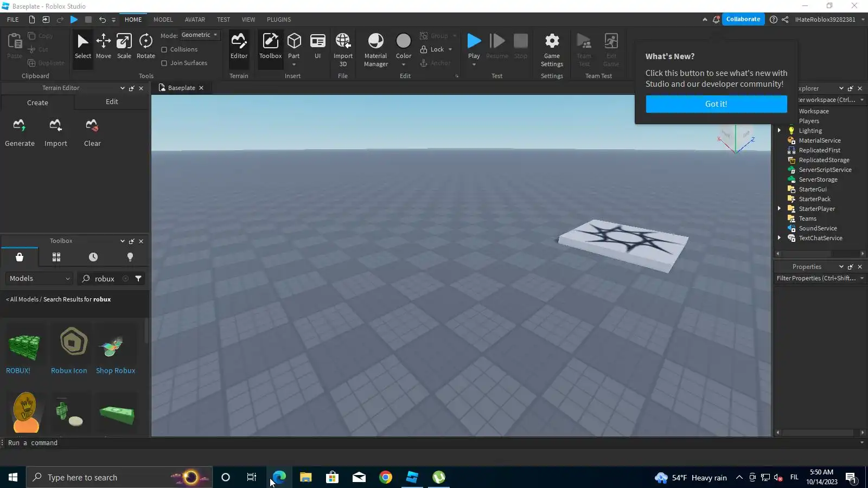Click the Color tool icon

tap(404, 41)
